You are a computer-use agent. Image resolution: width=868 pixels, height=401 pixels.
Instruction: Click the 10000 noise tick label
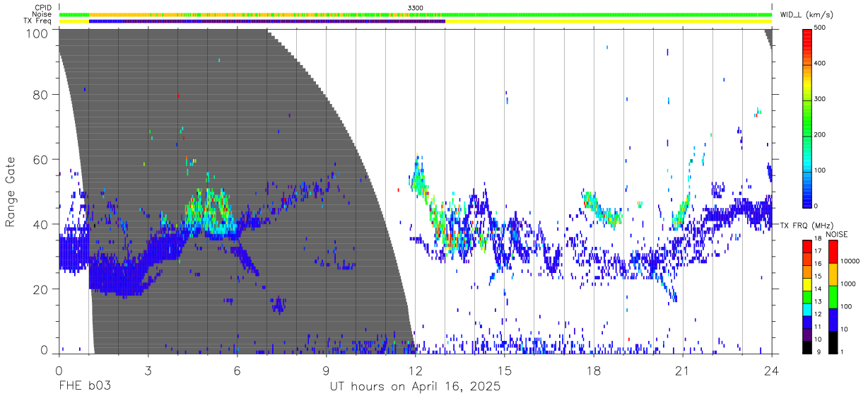click(x=851, y=262)
